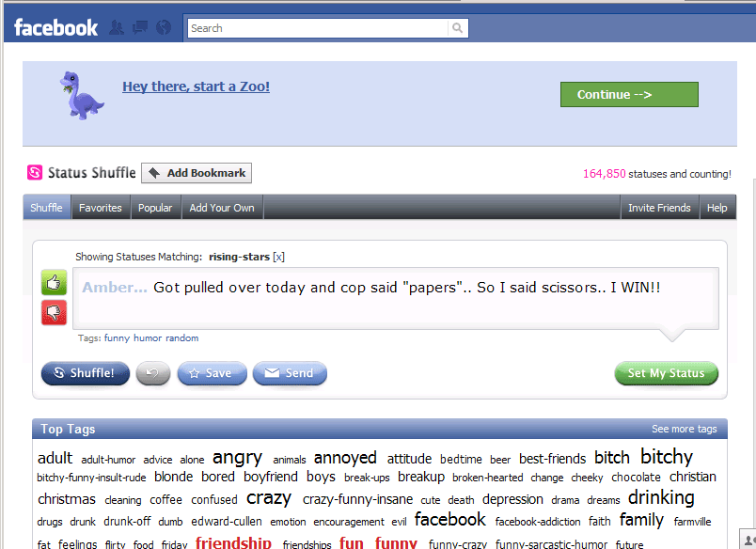Select the 'chocolate' top tag
This screenshot has width=756, height=549.
tap(636, 478)
